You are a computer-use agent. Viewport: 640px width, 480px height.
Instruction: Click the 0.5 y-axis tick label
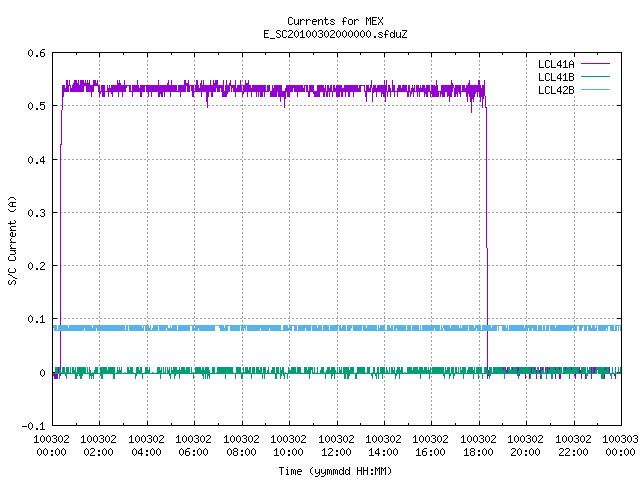[x=36, y=106]
